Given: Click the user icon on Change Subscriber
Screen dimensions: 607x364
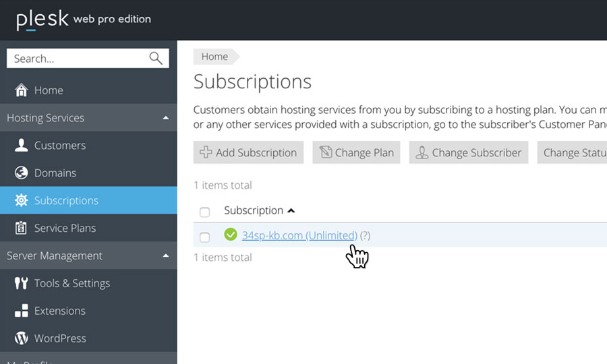Looking at the screenshot, I should [422, 152].
